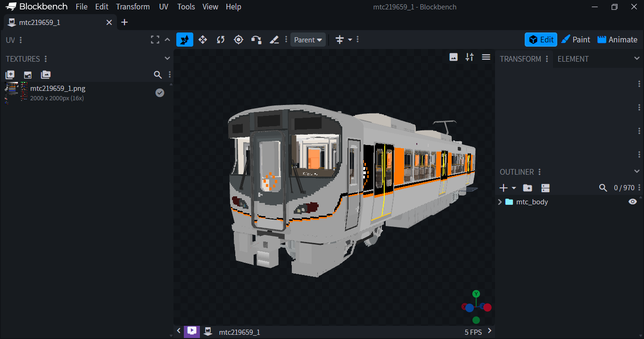Expand the mtc_body group

pos(500,202)
